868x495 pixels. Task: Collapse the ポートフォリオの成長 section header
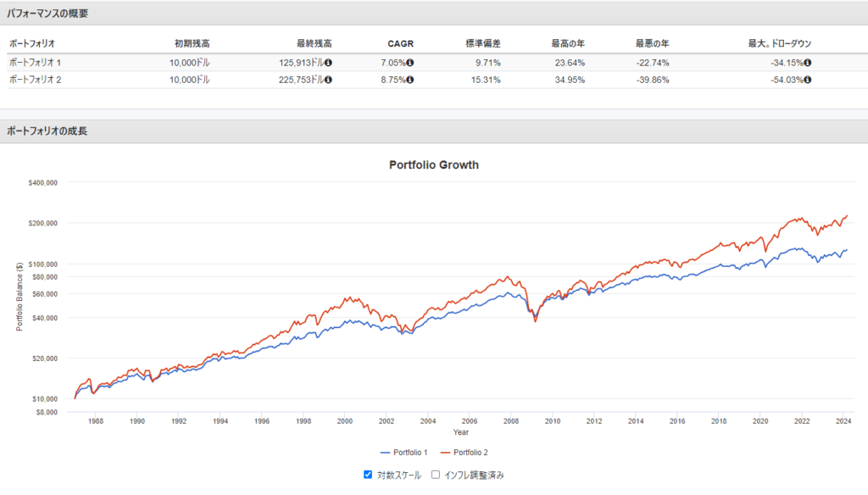click(x=47, y=131)
